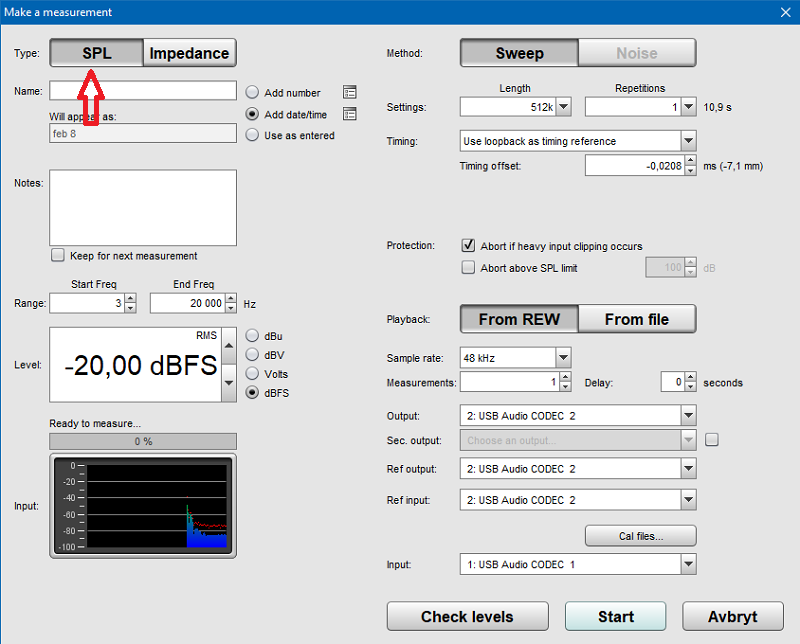
Task: Click the Notes text area
Action: tap(143, 208)
